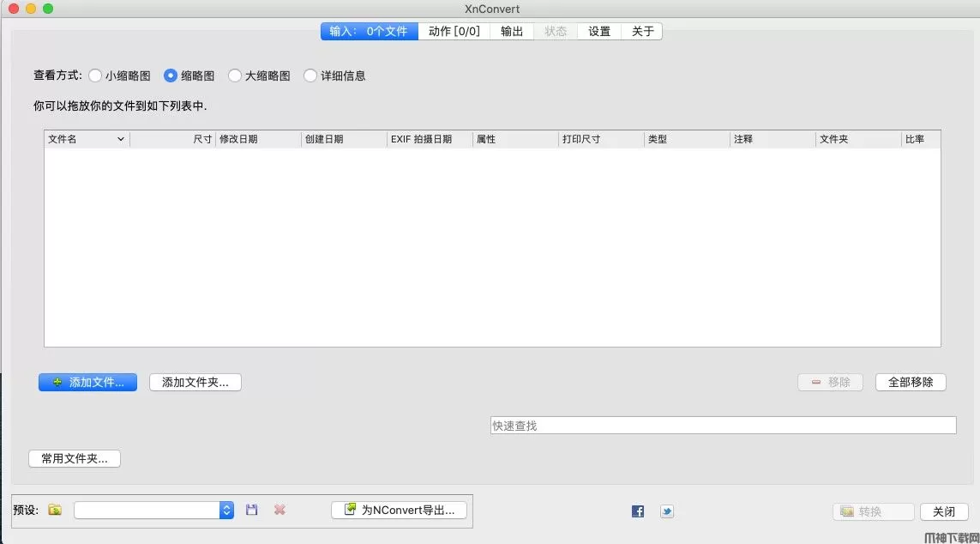
Task: Click the 添加文件夹 (add folder) button
Action: click(x=195, y=383)
